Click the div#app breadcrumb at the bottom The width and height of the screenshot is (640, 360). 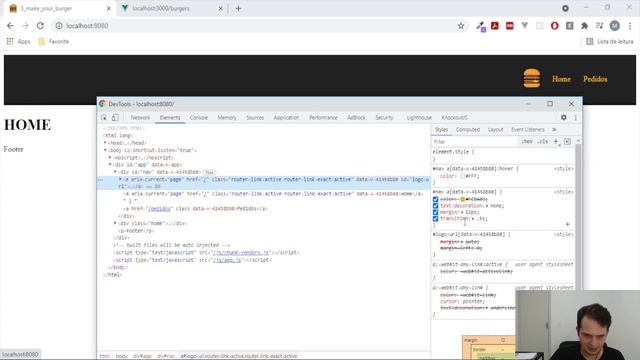(x=142, y=356)
